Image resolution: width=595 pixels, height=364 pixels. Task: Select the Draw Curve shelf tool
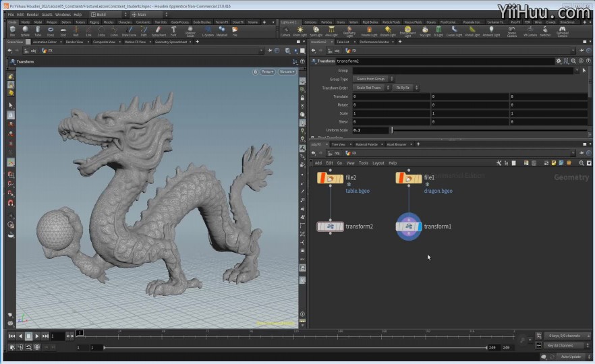(x=129, y=31)
